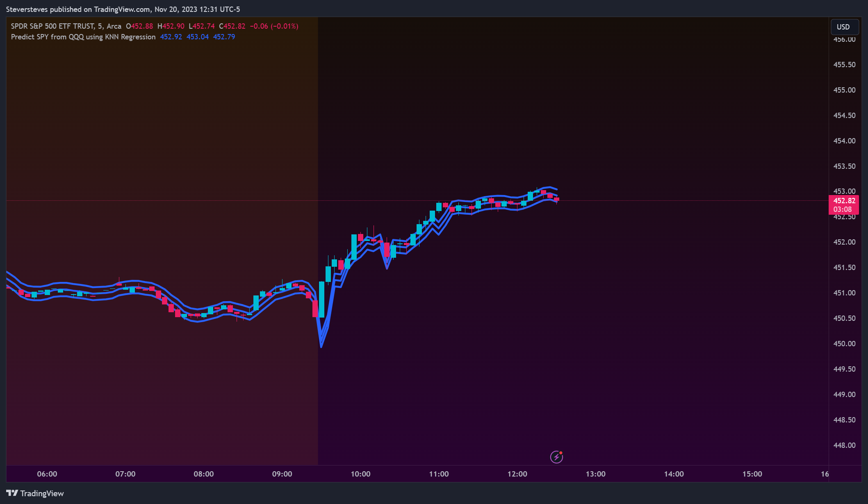Click the indicator value 452.92

click(171, 37)
